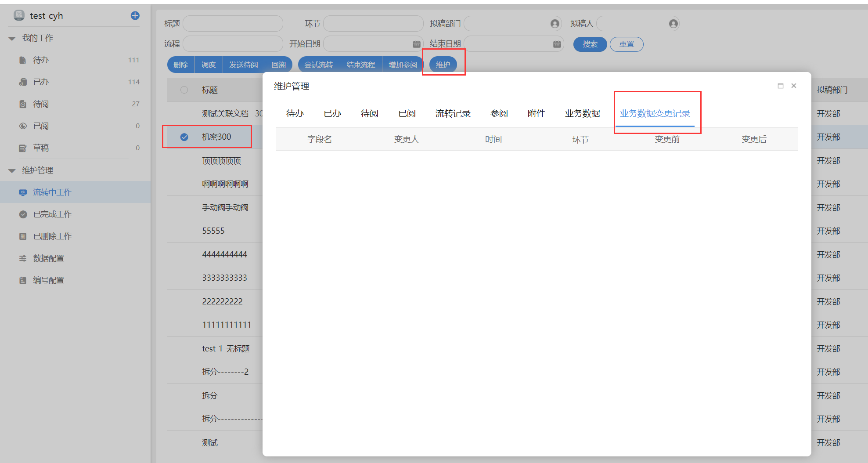868x463 pixels.
Task: Select the row titled 手动阀手动阀
Action: tap(225, 207)
